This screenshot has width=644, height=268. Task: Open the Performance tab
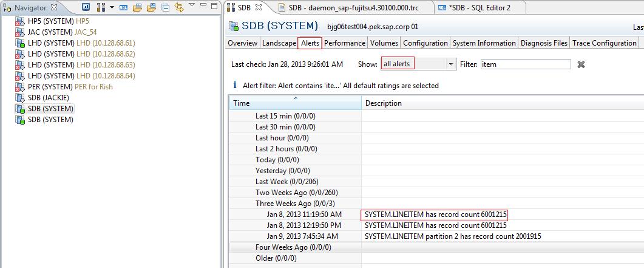[345, 43]
